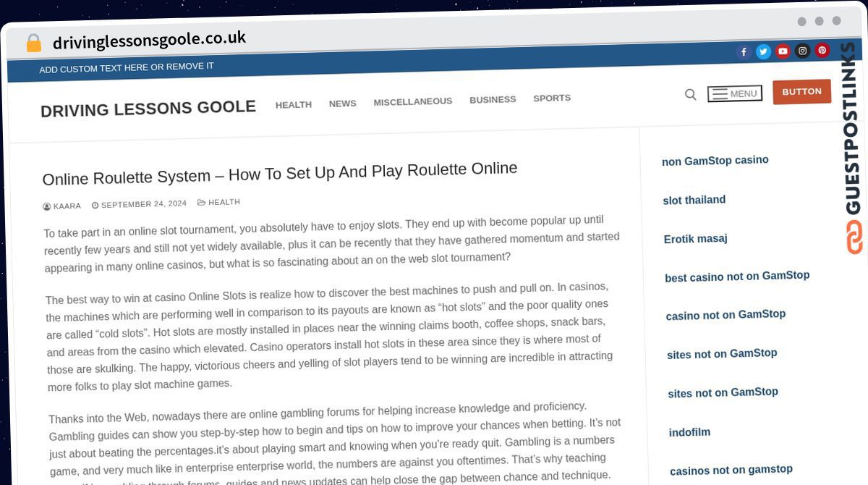The image size is (868, 485).
Task: Click the Guestpostlinks chain logo
Action: (854, 237)
